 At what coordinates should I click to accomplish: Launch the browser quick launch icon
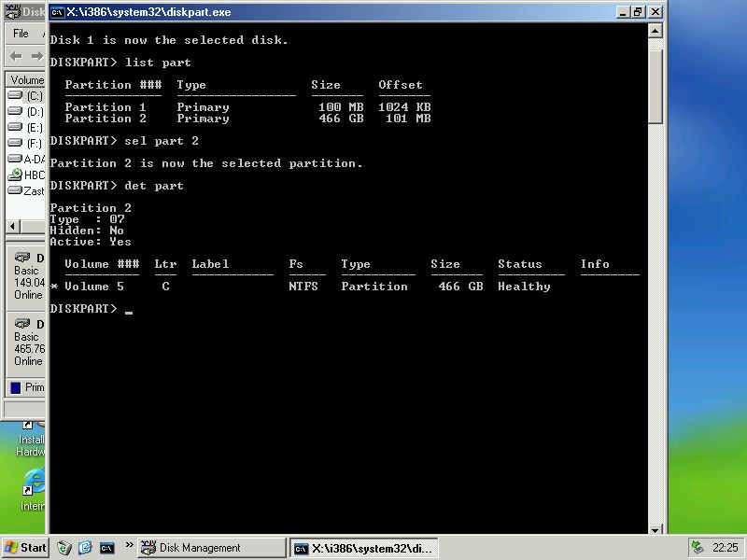[x=85, y=548]
